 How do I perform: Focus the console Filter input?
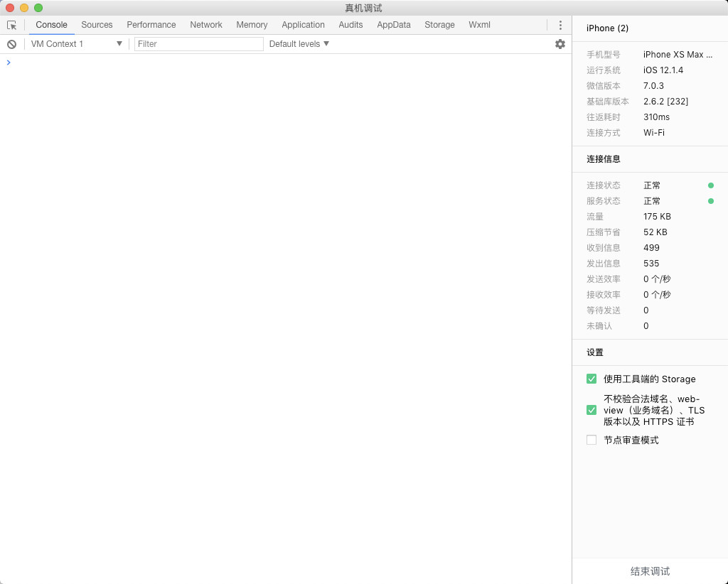[199, 44]
